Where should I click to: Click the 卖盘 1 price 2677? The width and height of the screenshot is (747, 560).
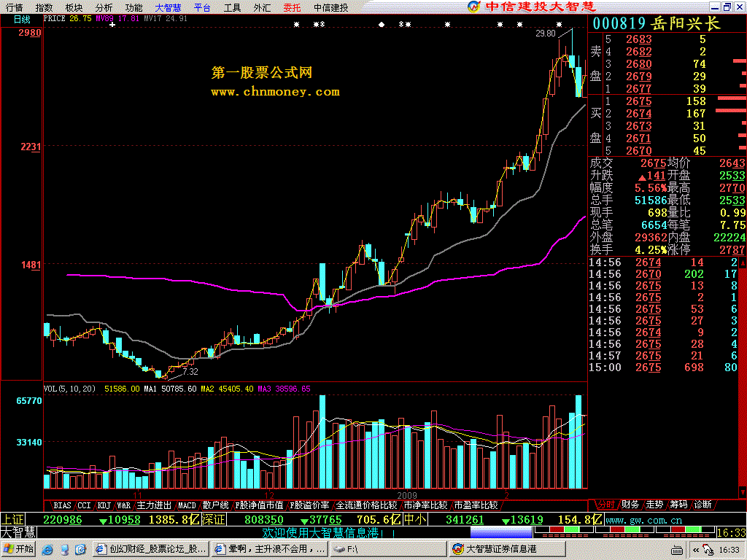coord(638,89)
